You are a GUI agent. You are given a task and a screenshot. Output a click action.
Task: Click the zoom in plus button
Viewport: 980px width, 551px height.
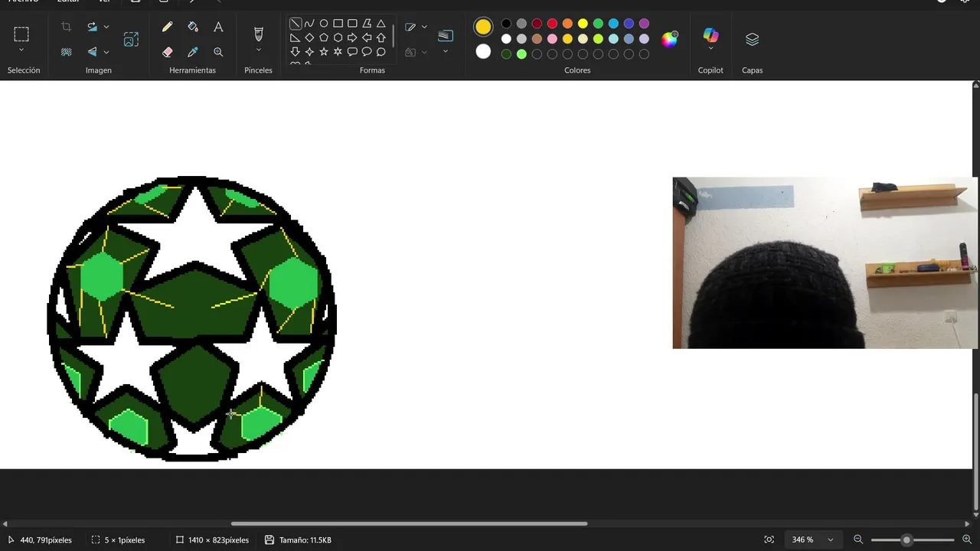pos(967,540)
